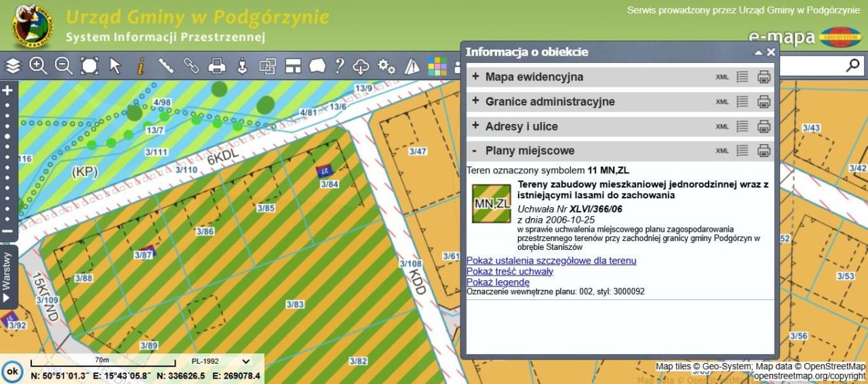Click the overlapping windows icon
The image size is (868, 384).
coord(267,66)
